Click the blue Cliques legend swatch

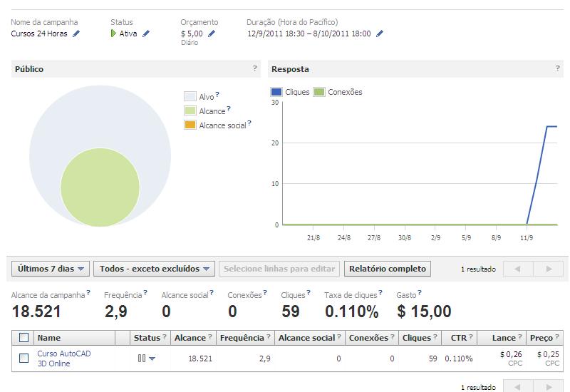coord(276,92)
